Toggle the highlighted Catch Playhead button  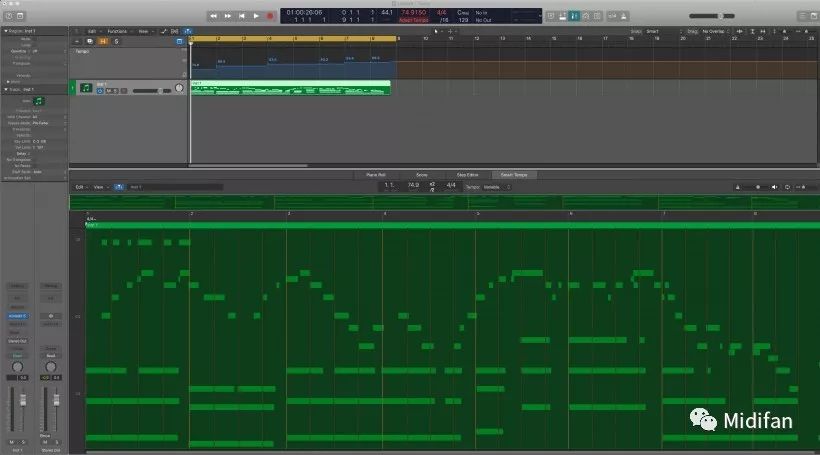(188, 31)
